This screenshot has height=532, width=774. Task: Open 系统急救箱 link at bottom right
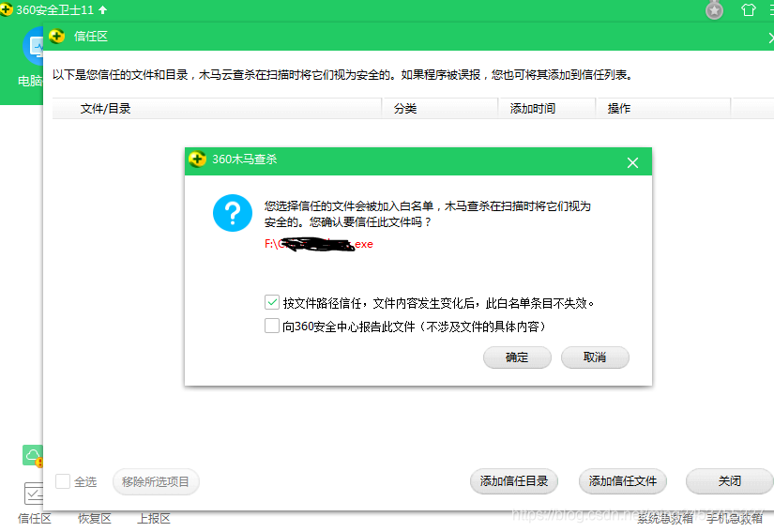665,519
